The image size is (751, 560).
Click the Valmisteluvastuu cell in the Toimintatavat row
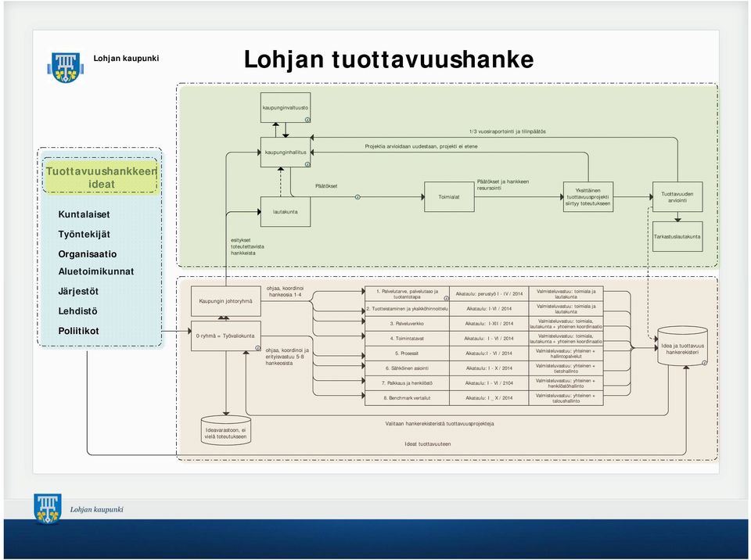[566, 339]
